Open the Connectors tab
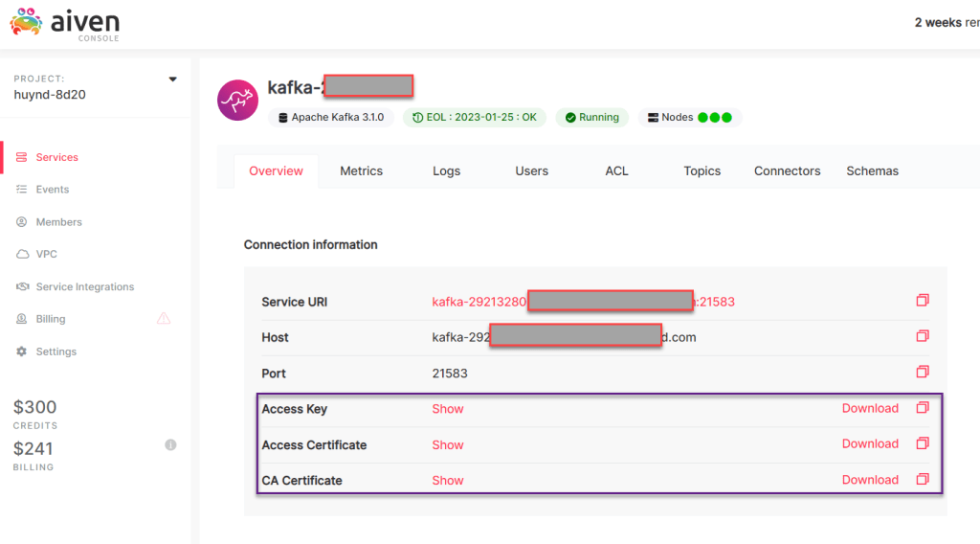 [x=787, y=170]
